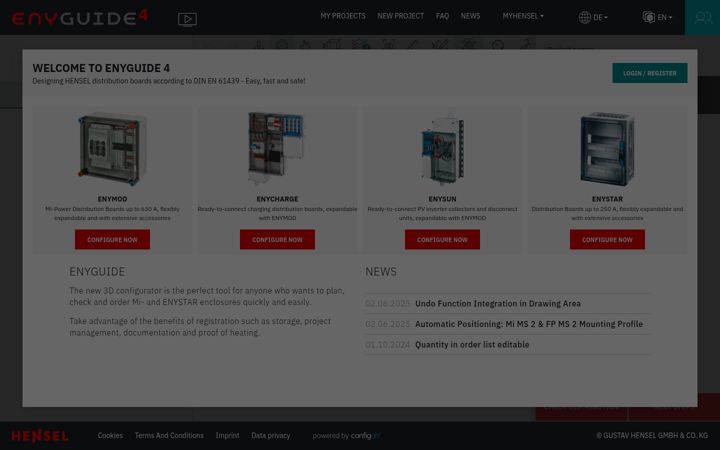Screen dimensions: 720x450
Task: Click the ENYSUN title text
Action: 442,199
